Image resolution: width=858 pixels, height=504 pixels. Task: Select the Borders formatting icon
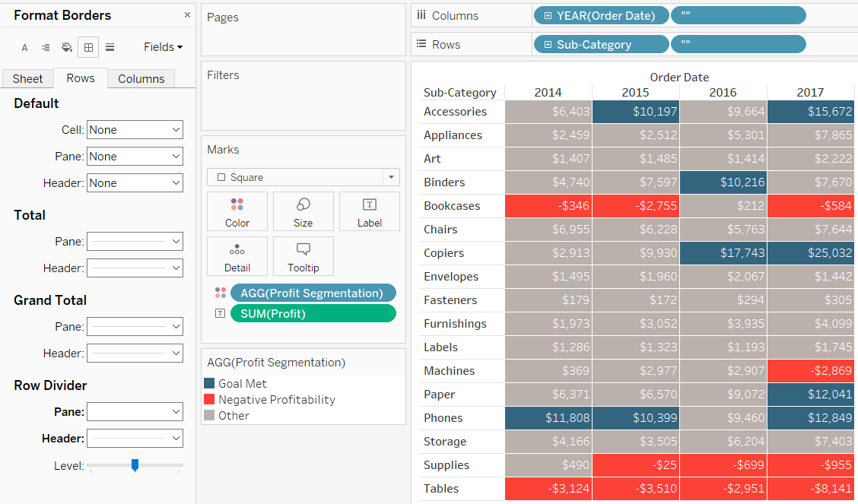pyautogui.click(x=88, y=47)
